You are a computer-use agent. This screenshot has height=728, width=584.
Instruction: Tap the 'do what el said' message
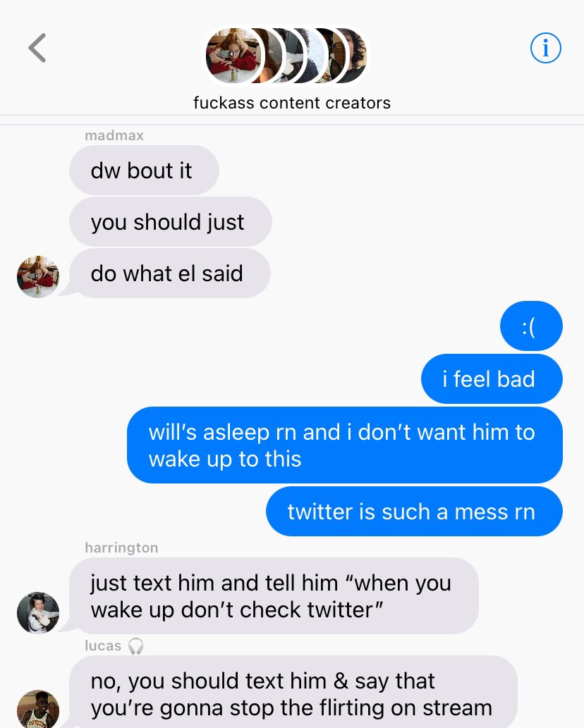coord(169,273)
